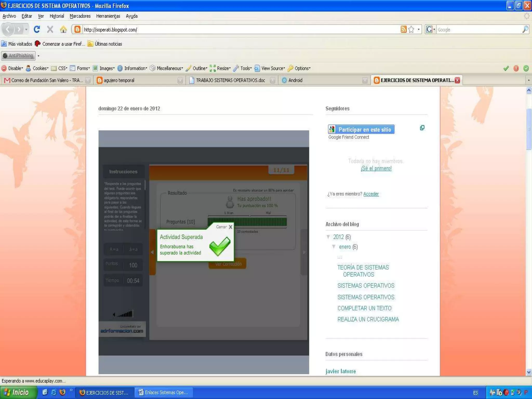The width and height of the screenshot is (532, 399).
Task: Switch to the agujero temporal tab
Action: (x=119, y=80)
